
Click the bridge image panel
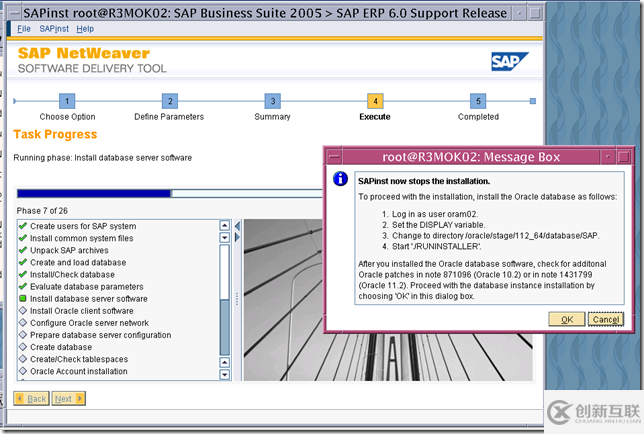283,300
